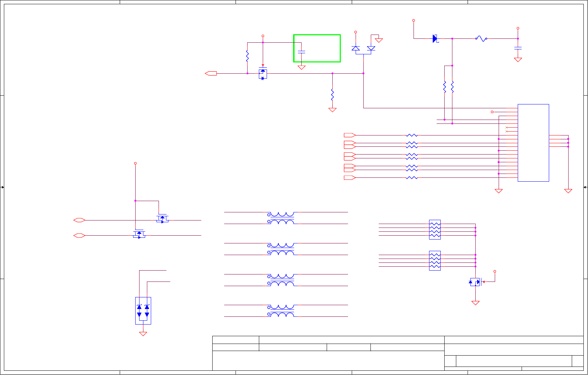Select the pull-down resistor going to ground

332,95
